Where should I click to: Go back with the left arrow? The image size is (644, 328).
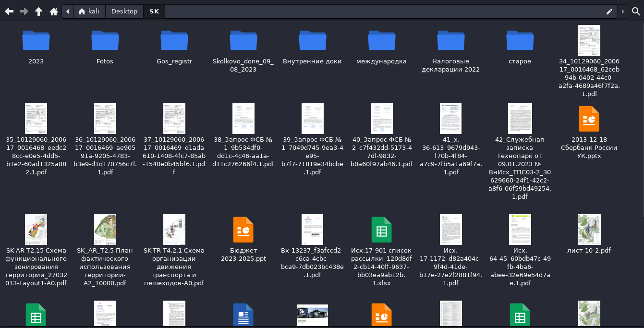(9, 11)
